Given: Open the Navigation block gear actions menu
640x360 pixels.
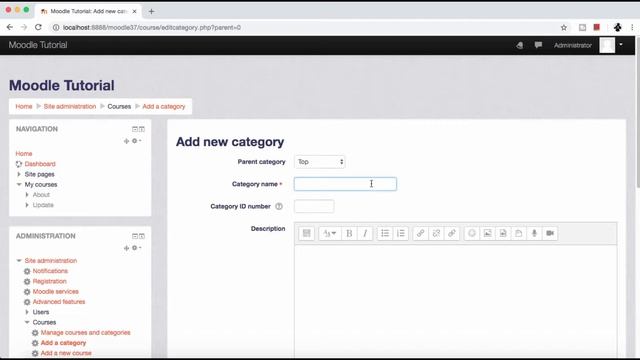Looking at the screenshot, I should pos(136,141).
